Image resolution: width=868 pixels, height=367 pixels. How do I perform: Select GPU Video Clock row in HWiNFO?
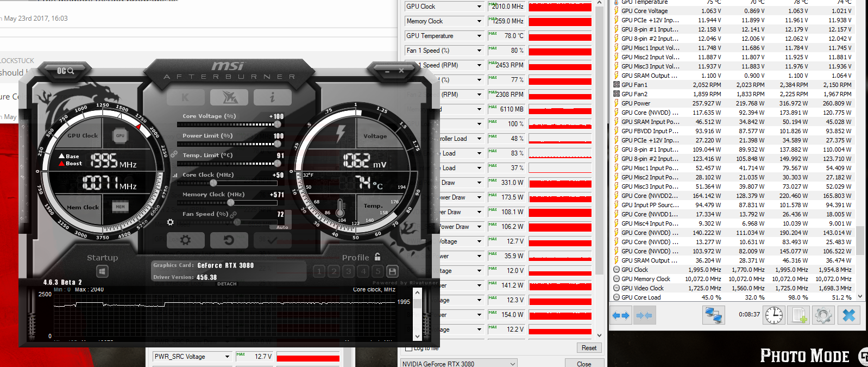[x=733, y=288]
